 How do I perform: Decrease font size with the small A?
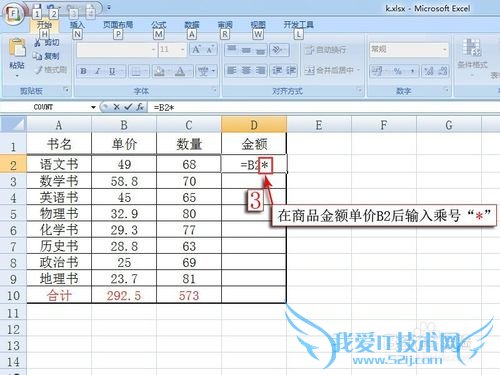pyautogui.click(x=210, y=50)
